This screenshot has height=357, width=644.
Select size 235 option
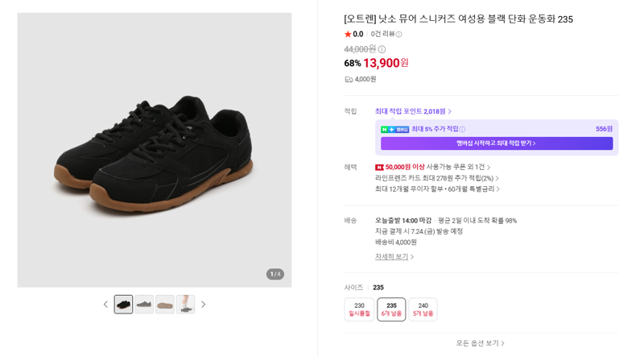point(391,309)
